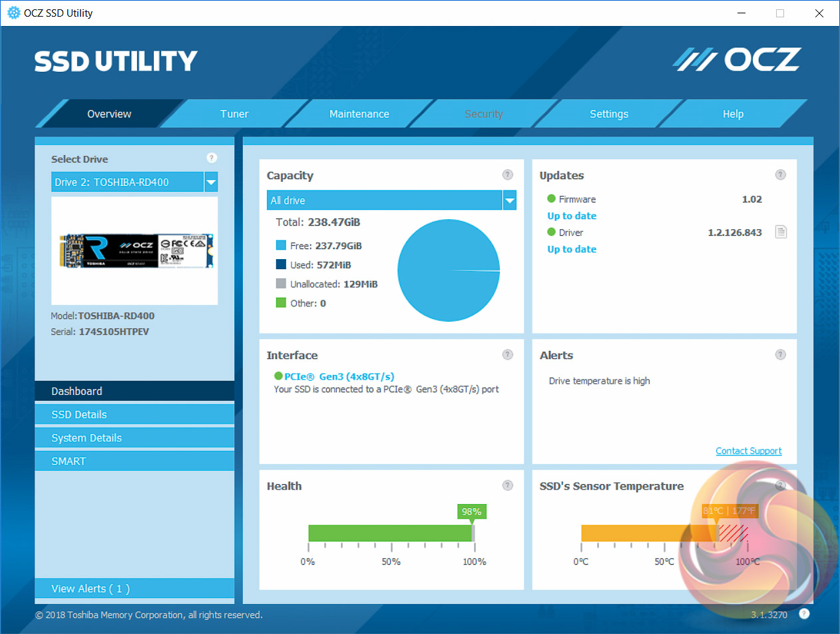Expand the Drive 2: TOSHIBA-RD400 dropdown arrow
Viewport: 840px width, 634px height.
point(211,182)
